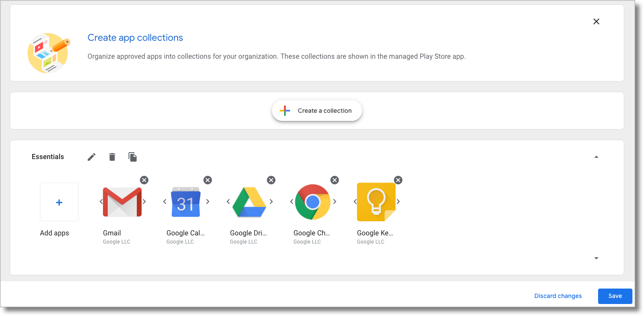Remove Google Keep from the collection
644x316 pixels.
pos(398,180)
